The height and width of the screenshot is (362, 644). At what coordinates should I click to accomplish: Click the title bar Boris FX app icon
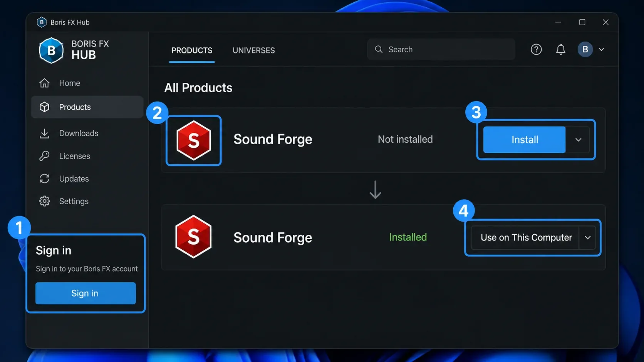42,22
